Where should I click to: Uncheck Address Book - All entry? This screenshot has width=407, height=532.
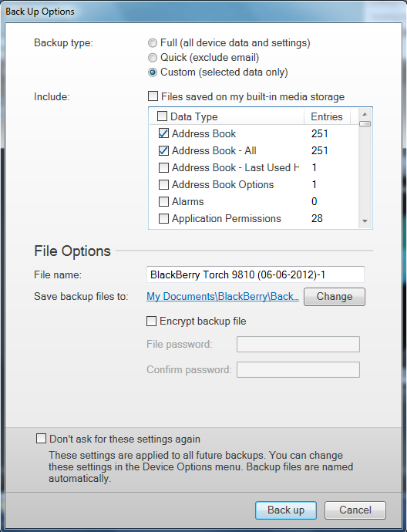[163, 150]
